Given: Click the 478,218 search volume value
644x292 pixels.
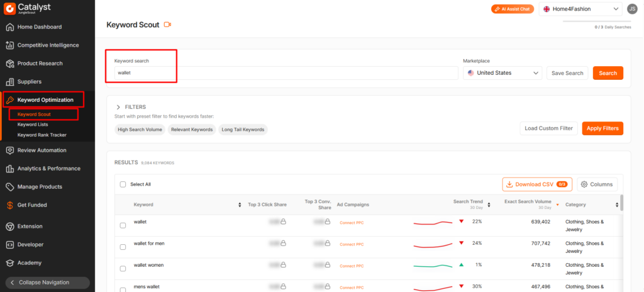Looking at the screenshot, I should (x=539, y=266).
